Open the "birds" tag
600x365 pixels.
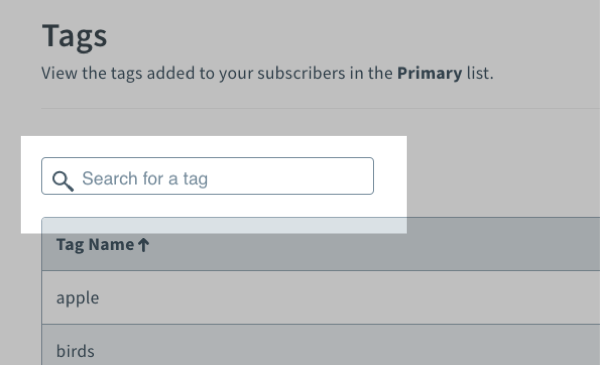(x=75, y=351)
